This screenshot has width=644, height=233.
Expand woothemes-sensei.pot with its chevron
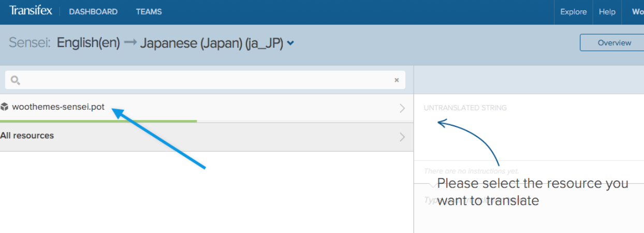click(x=402, y=108)
